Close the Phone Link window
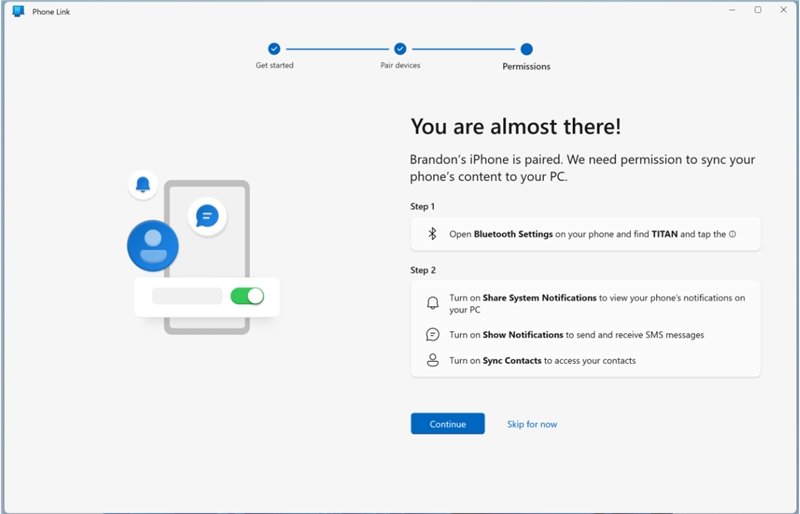 (x=783, y=10)
